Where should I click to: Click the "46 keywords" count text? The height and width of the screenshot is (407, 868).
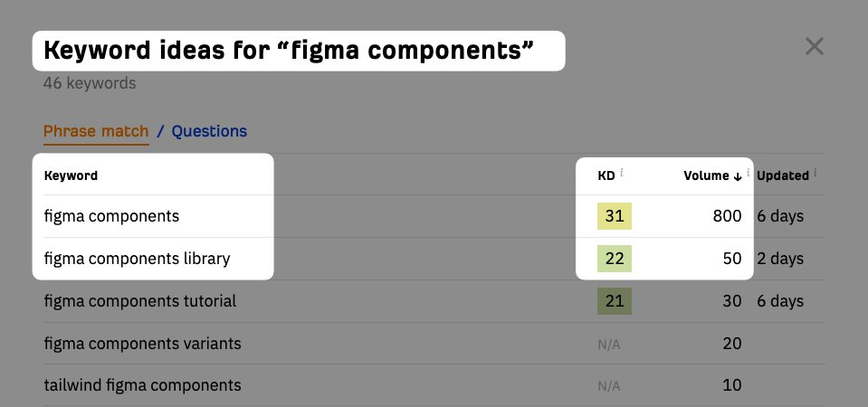(90, 83)
